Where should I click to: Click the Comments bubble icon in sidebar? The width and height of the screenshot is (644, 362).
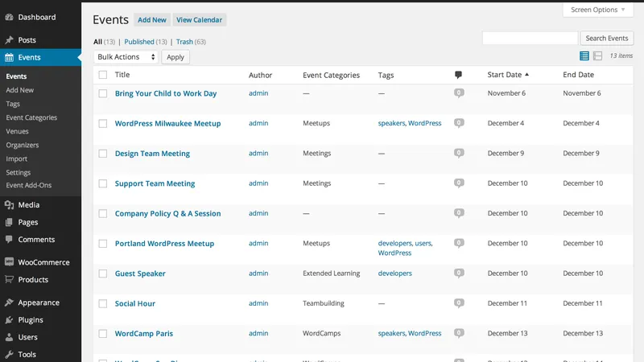pos(9,239)
